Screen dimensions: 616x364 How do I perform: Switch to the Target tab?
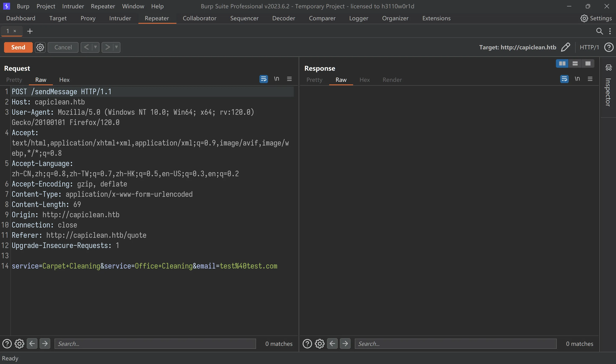(58, 18)
